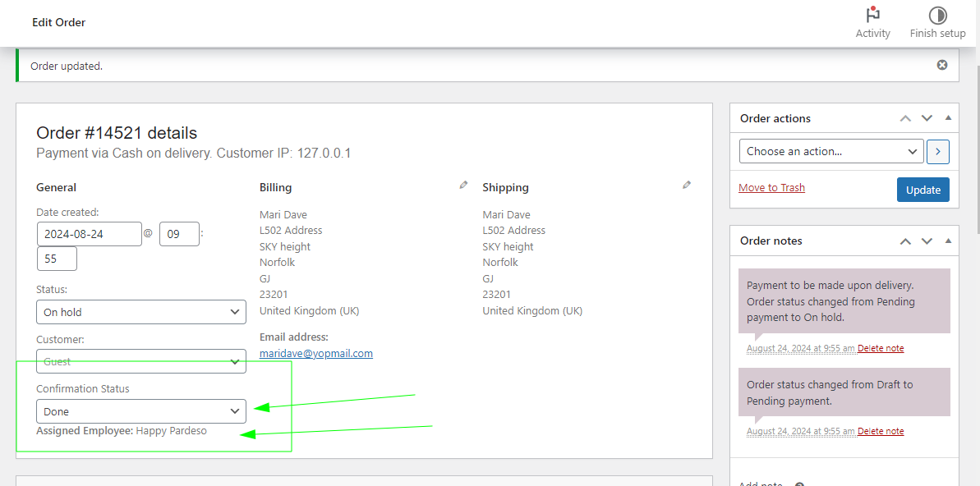Click the Finish setup icon
The image size is (980, 486).
pos(937,15)
